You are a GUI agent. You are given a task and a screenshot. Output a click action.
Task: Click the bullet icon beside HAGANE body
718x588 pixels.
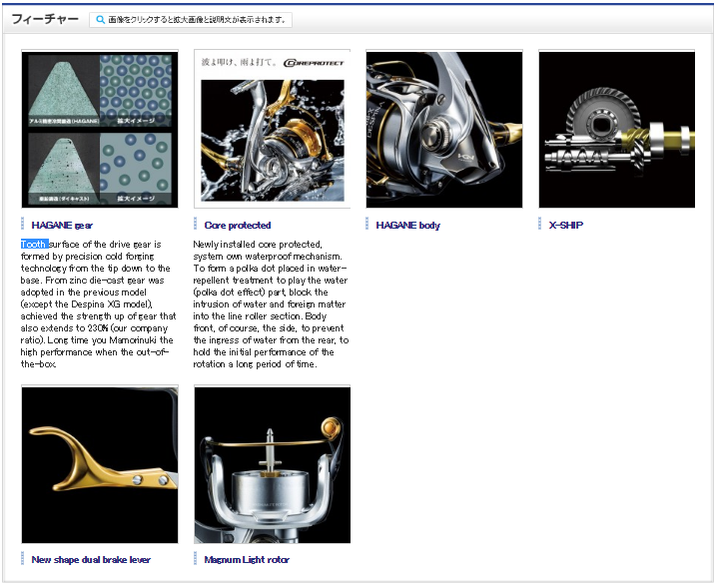(367, 225)
